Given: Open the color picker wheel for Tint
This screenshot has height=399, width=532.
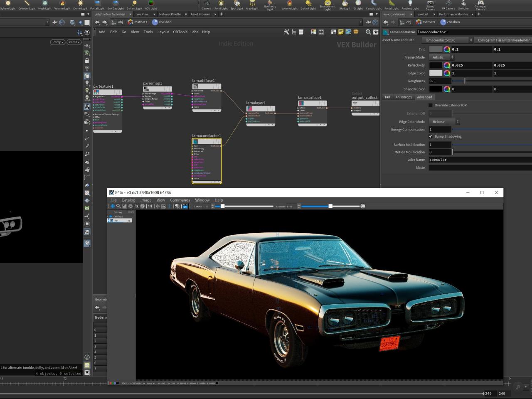Looking at the screenshot, I should pyautogui.click(x=447, y=49).
